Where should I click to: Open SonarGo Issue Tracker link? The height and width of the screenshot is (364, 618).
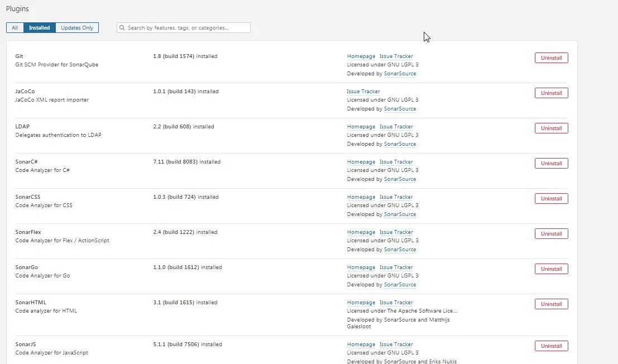(x=396, y=267)
